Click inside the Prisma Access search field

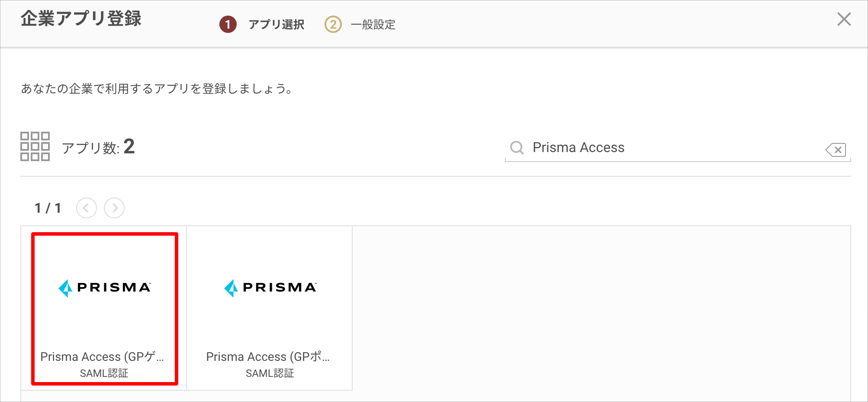[675, 147]
